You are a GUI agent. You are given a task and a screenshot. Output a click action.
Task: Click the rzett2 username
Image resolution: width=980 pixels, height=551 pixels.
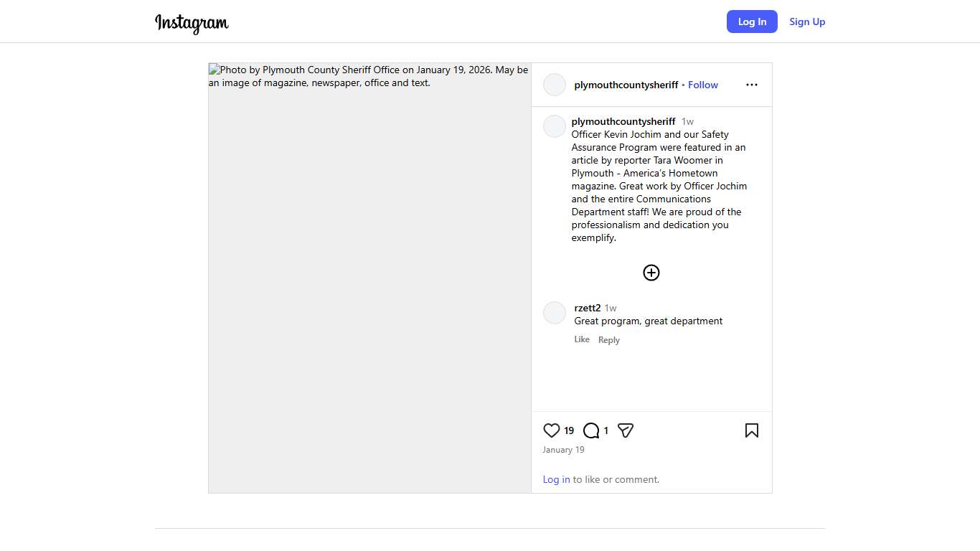pos(587,308)
